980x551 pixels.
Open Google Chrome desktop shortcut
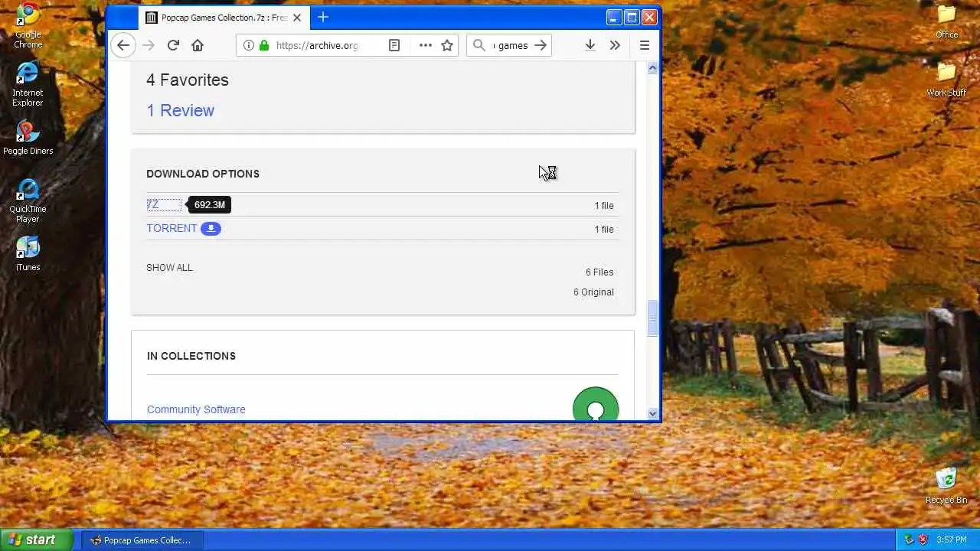tap(28, 25)
